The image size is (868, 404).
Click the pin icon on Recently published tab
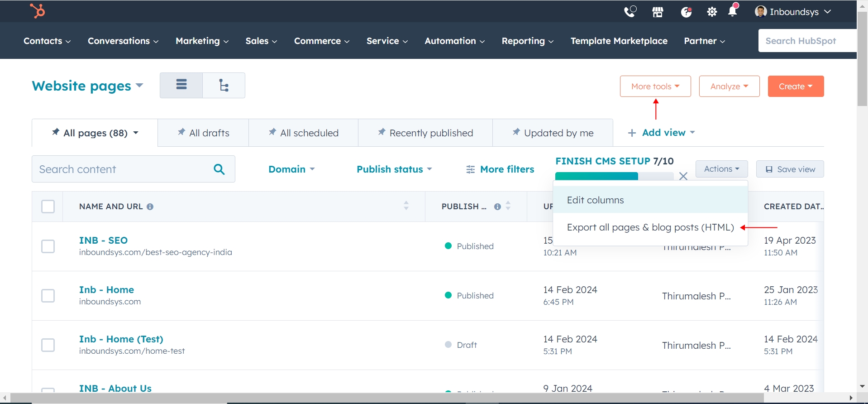(382, 132)
